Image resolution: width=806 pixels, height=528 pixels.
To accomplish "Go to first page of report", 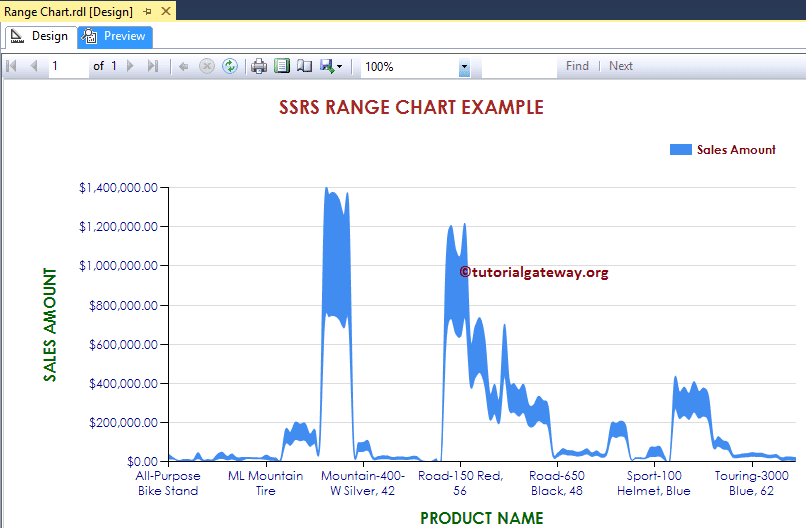I will 11,66.
